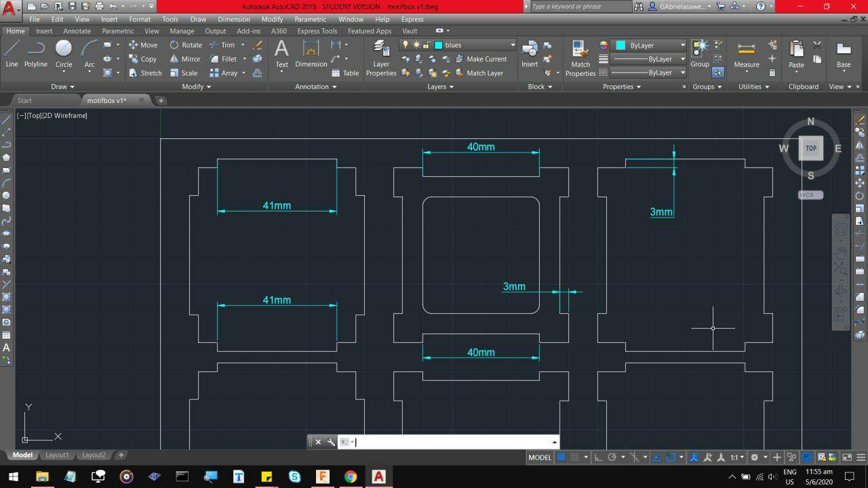Toggle drawing grid display
Viewport: 868px width, 488px height.
click(x=561, y=457)
